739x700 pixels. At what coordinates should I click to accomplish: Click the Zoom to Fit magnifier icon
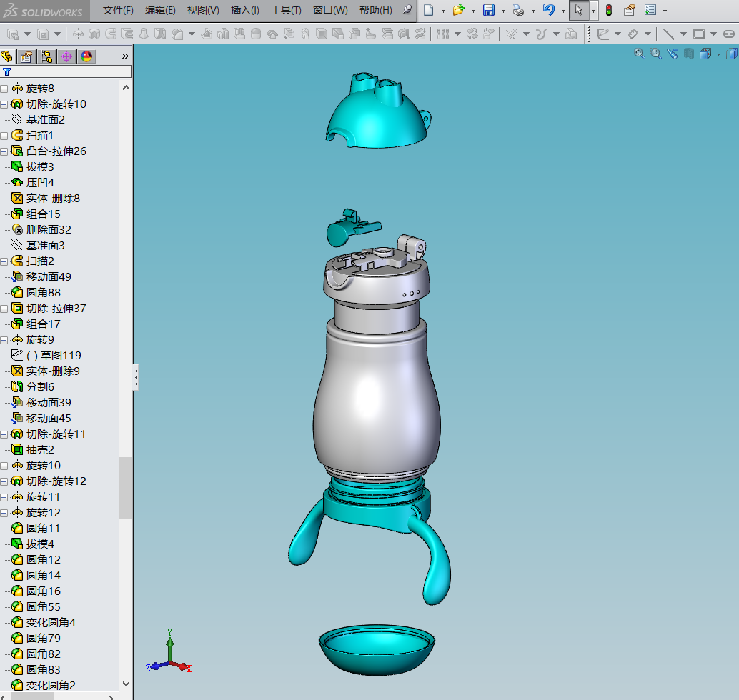tap(639, 54)
